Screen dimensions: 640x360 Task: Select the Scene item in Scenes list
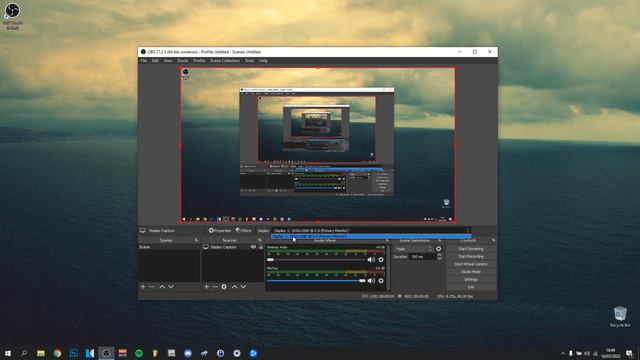169,247
